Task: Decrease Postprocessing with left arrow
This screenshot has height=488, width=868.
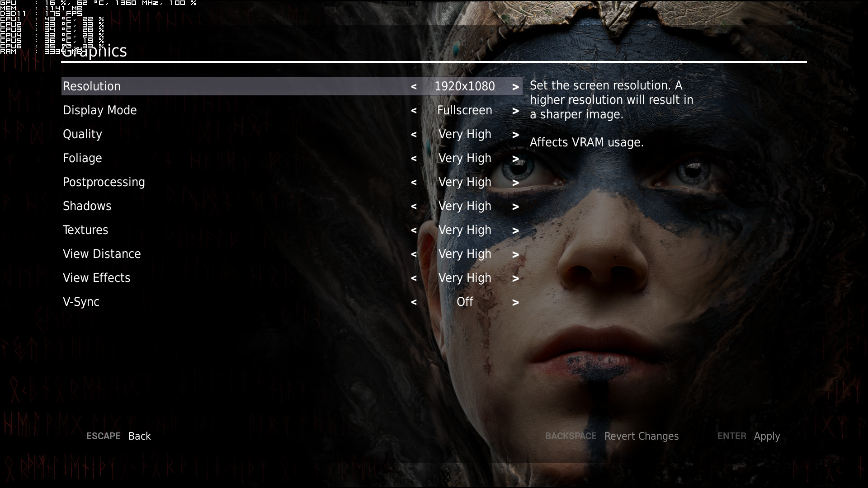Action: 414,183
